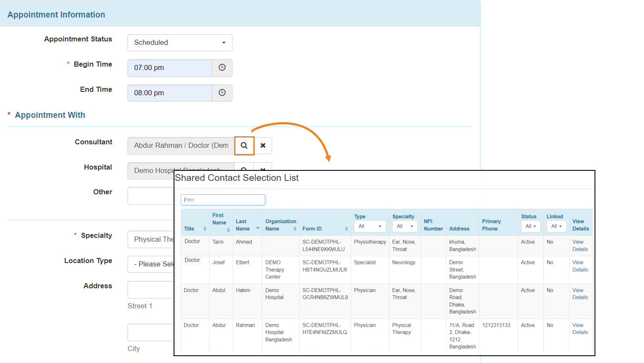This screenshot has height=363, width=644.
Task: Click the Appointment Information panel heading
Action: tap(56, 15)
